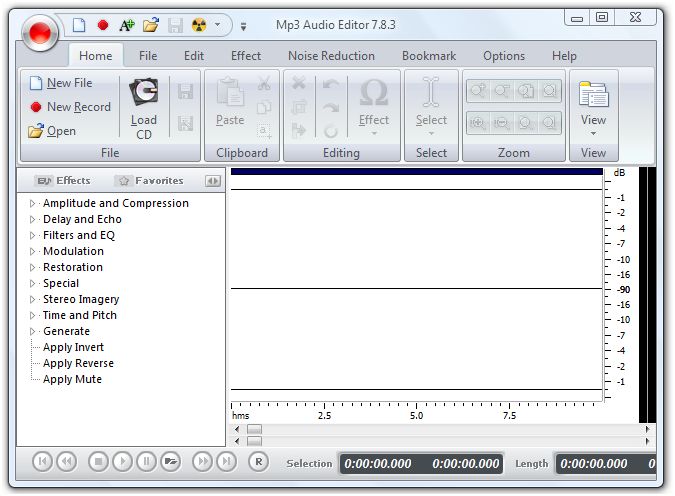
Task: Expand Restoration tree node
Action: pyautogui.click(x=32, y=267)
